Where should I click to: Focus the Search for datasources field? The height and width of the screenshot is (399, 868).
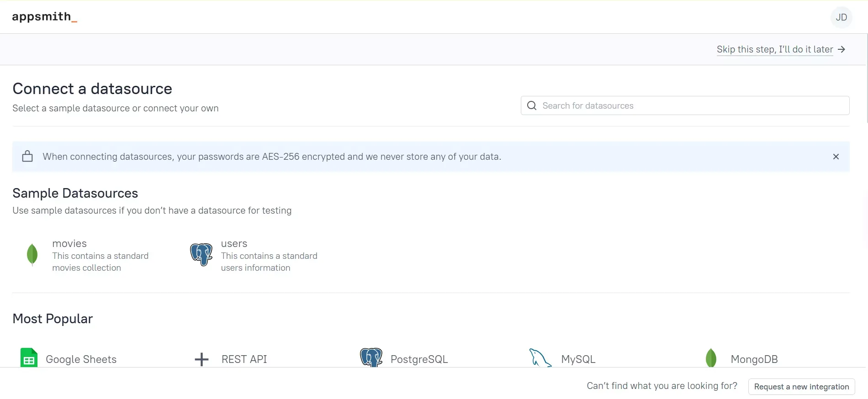685,105
